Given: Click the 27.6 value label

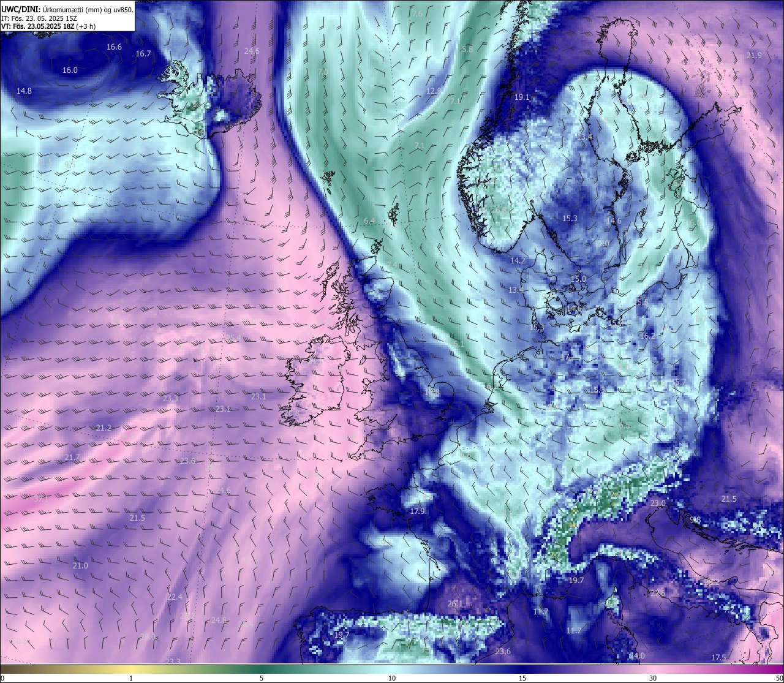Looking at the screenshot, I should point(658,594).
